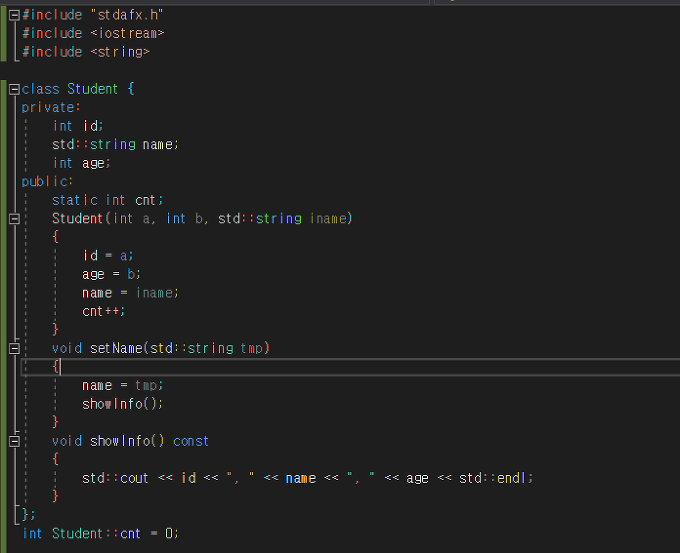Collapse the setName function outline toggle

(14, 348)
